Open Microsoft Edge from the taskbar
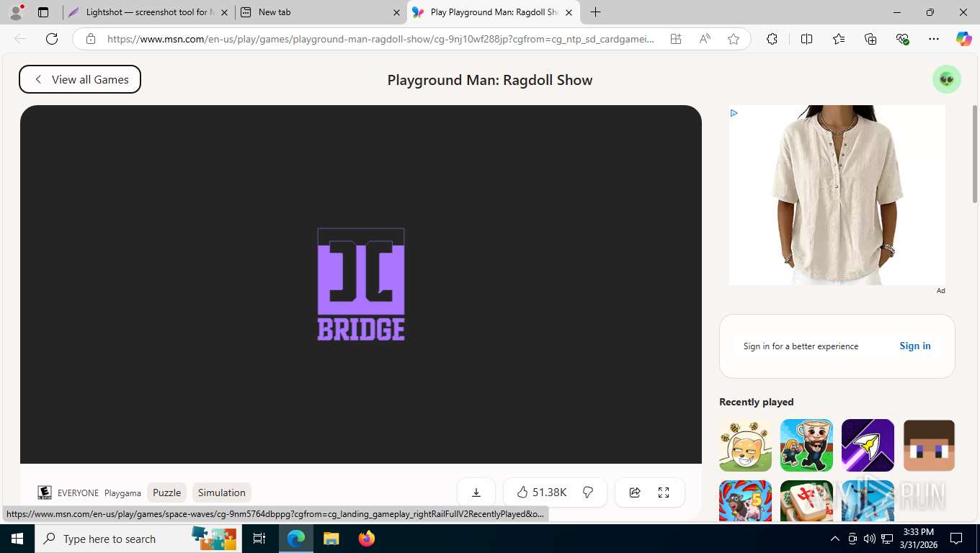 296,539
